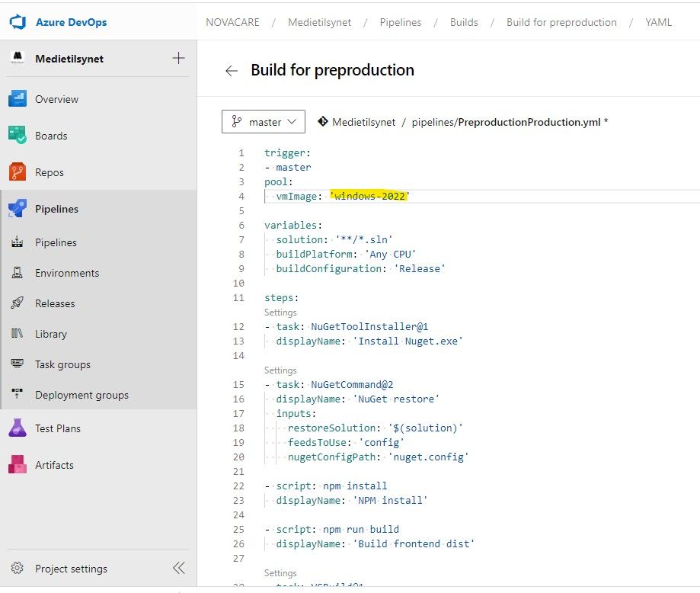Select Environments in the sidebar
The width and height of the screenshot is (700, 593).
point(67,273)
